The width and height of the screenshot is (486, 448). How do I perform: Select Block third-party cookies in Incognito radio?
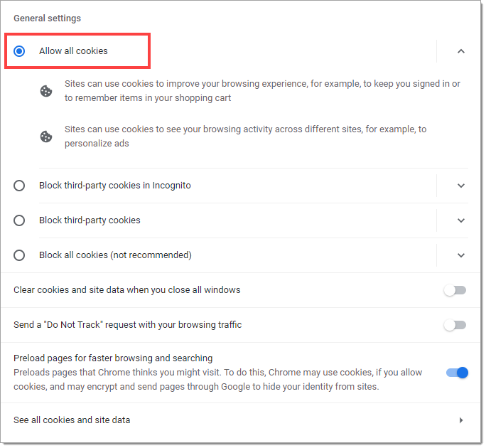coord(19,186)
